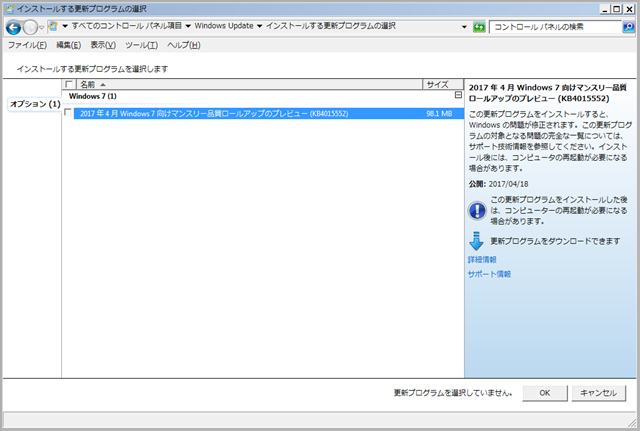640x431 pixels.
Task: Navigate to Windows Update breadcrumb
Action: (x=224, y=26)
